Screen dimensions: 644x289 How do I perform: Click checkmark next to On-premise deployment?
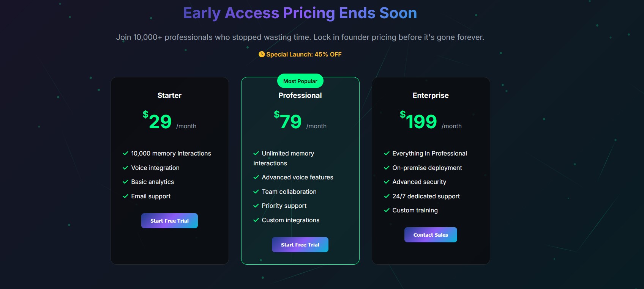387,168
